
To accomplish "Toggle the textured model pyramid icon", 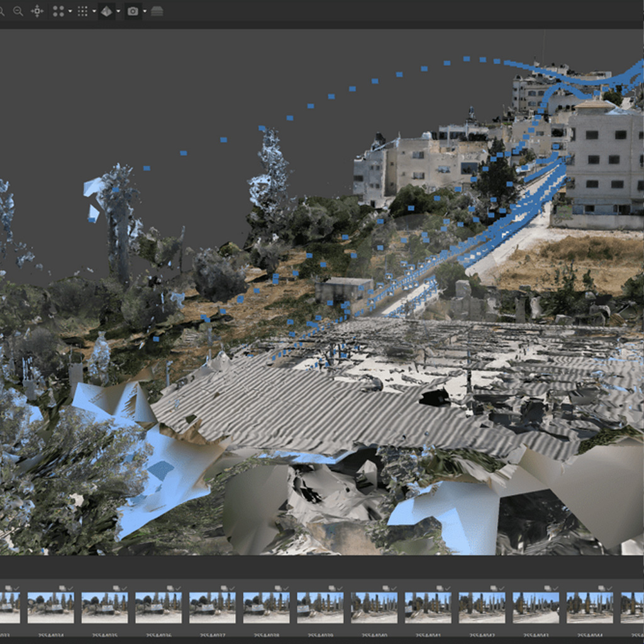I will pos(106,11).
